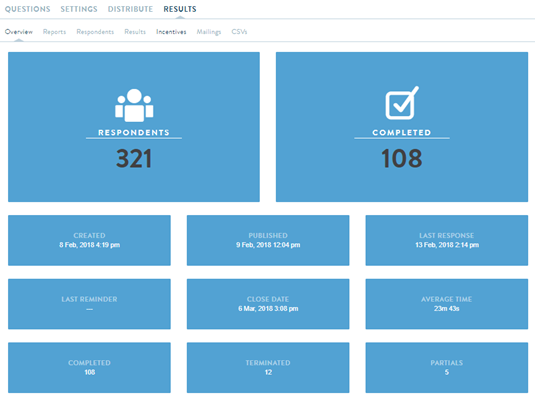Select the Published date tile
Screen dimensions: 535x398
tap(268, 240)
